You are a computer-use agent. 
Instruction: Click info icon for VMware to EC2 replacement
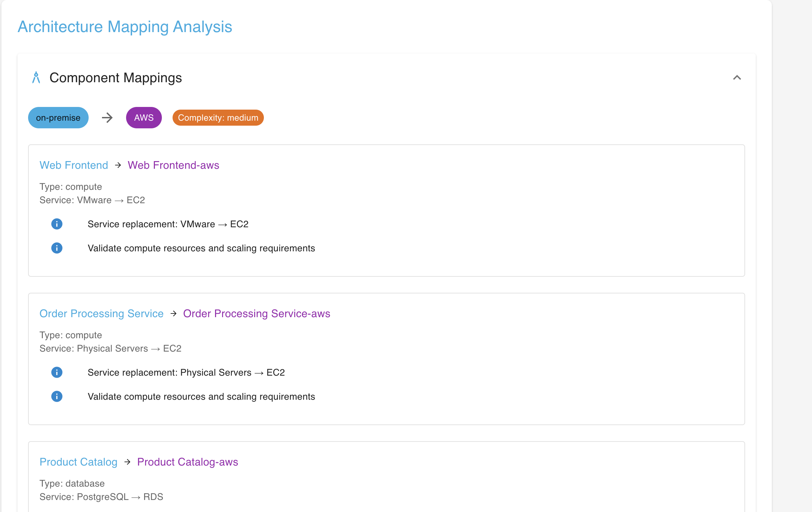[x=57, y=224]
